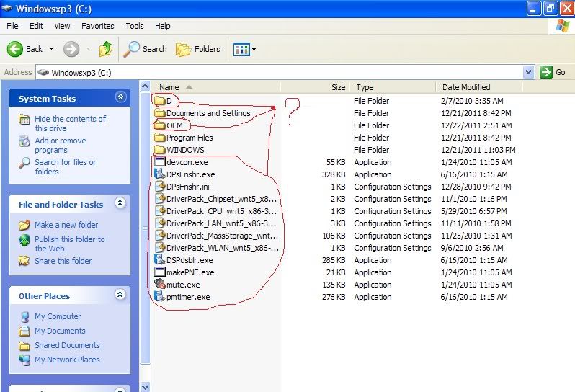Click the date 9/6/2010 2:56 AM
Viewport: 575px width, 392px height.
(472, 248)
